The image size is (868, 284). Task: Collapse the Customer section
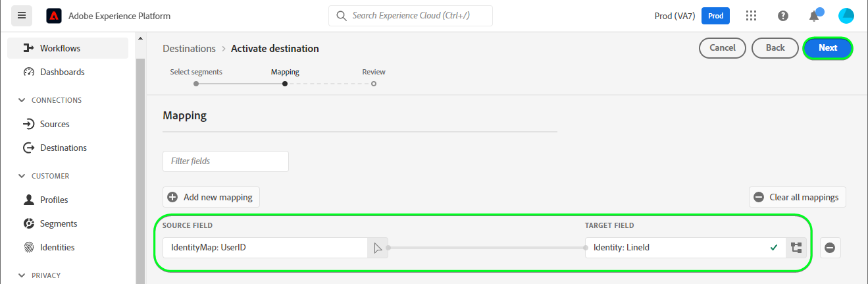21,176
